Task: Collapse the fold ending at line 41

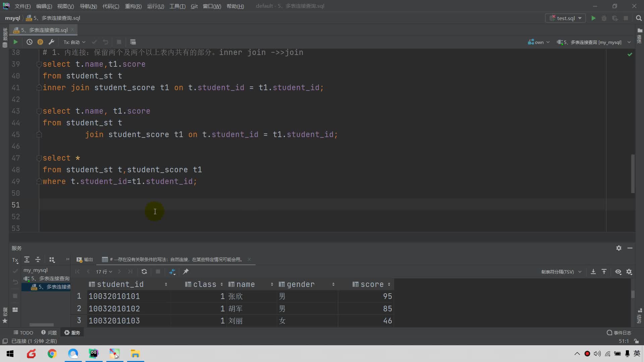Action: tap(39, 87)
